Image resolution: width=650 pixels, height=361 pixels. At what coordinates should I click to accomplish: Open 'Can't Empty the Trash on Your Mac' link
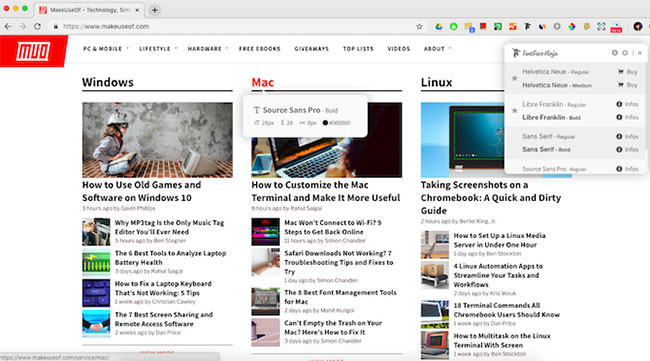(333, 327)
